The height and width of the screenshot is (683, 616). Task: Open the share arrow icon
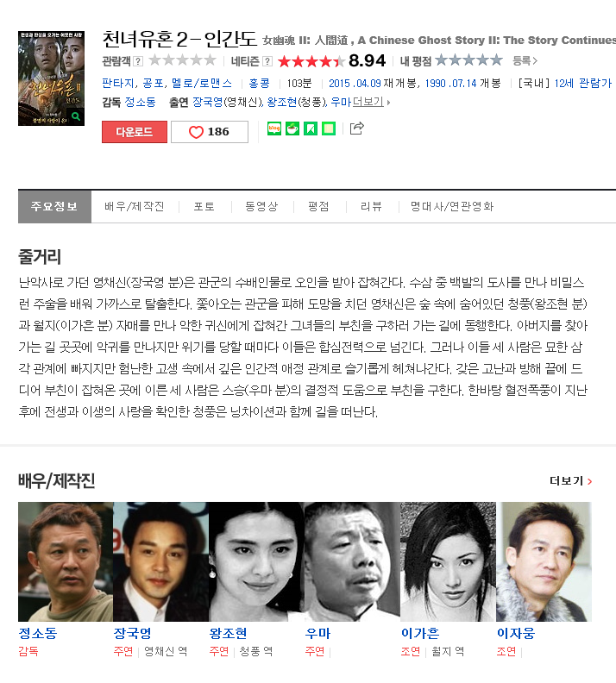357,128
